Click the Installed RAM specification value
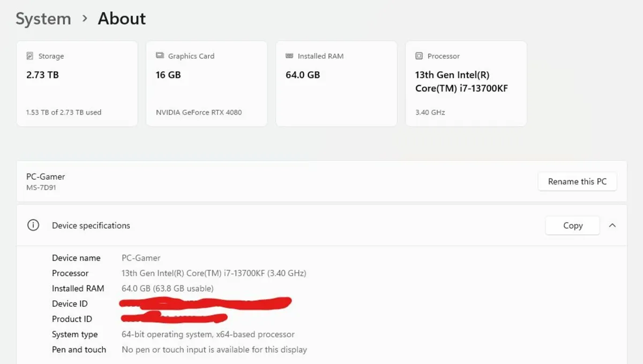This screenshot has height=364, width=643. (x=167, y=289)
